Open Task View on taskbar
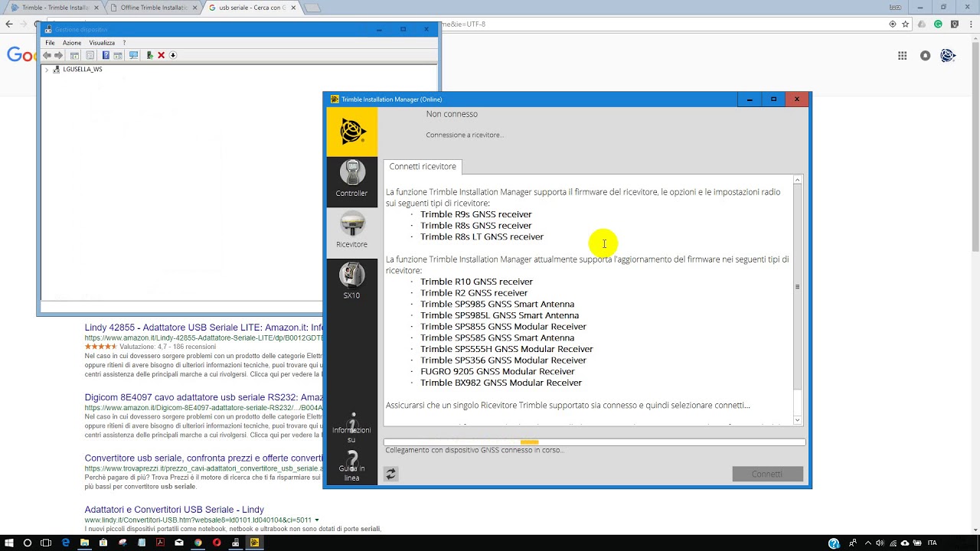980x551 pixels. (x=46, y=543)
